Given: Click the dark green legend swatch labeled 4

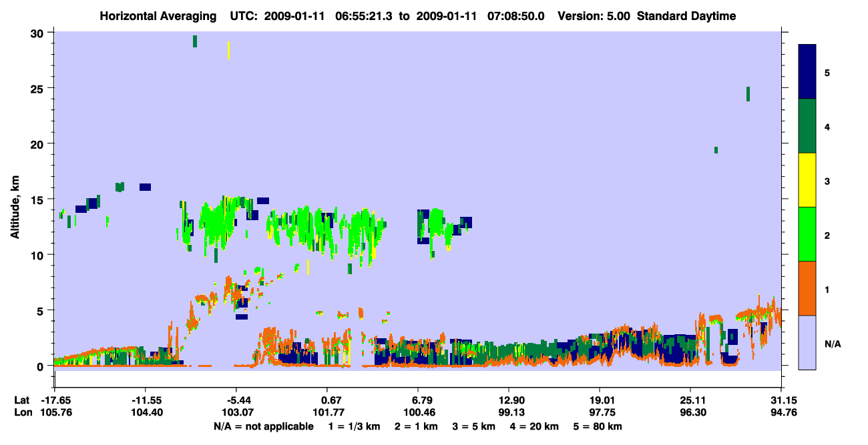Looking at the screenshot, I should click(x=807, y=126).
